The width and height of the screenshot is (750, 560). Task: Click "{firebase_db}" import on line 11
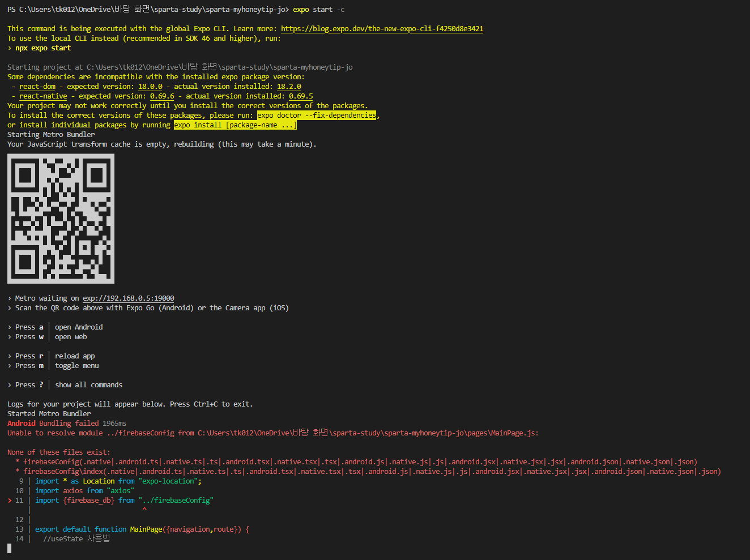point(89,501)
